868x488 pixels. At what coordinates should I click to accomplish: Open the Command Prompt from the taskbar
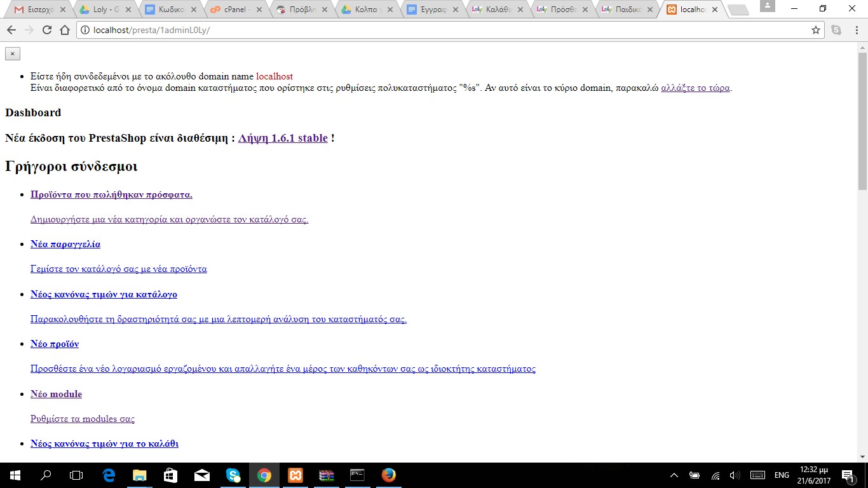(358, 475)
